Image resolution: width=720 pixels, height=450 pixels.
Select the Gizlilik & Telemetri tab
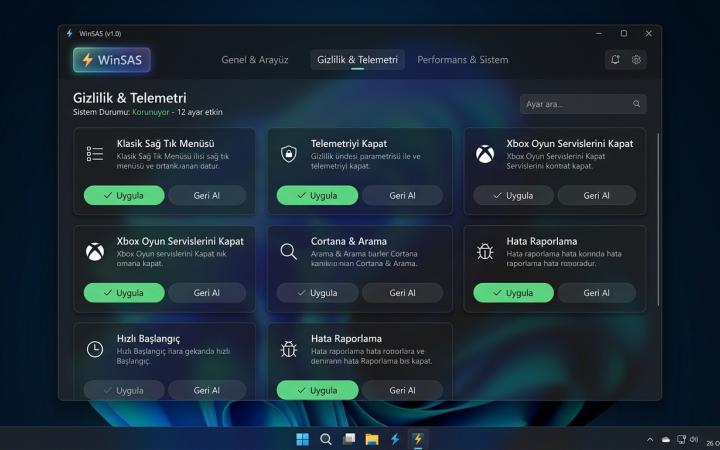point(357,60)
